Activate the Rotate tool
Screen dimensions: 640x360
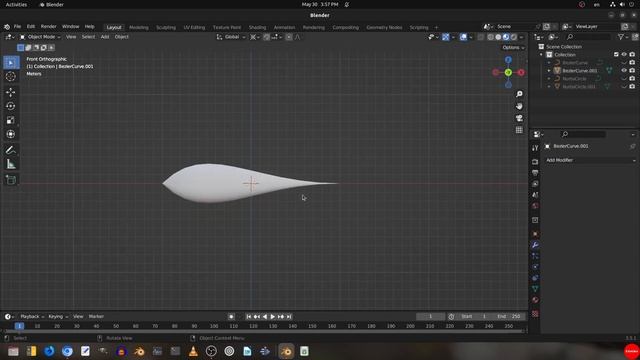(x=11, y=106)
